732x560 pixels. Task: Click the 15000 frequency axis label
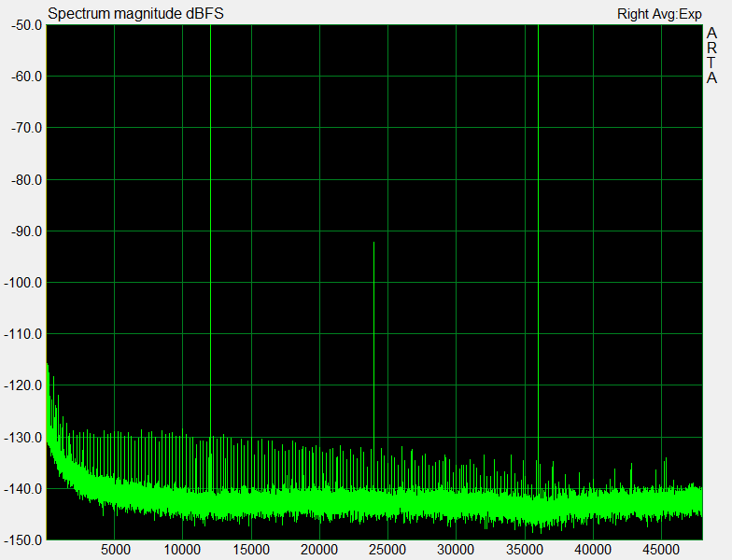pyautogui.click(x=251, y=550)
